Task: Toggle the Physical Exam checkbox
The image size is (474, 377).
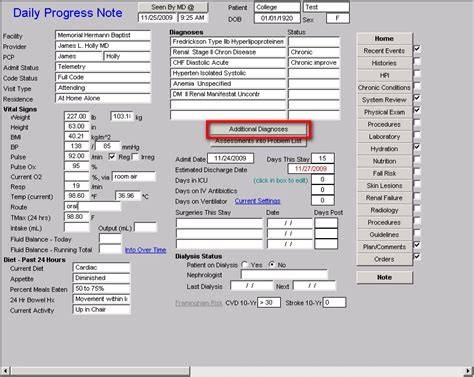Action: (x=417, y=111)
